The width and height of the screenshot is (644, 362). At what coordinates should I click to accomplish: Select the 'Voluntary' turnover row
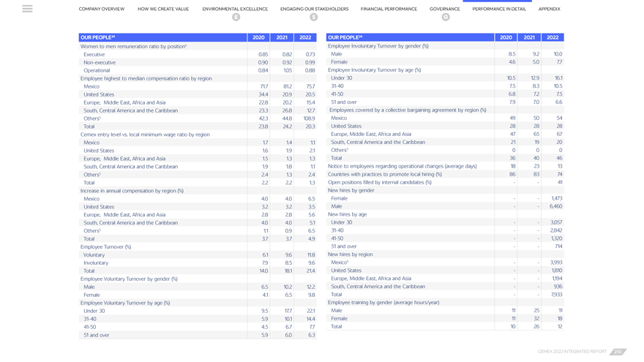198,255
